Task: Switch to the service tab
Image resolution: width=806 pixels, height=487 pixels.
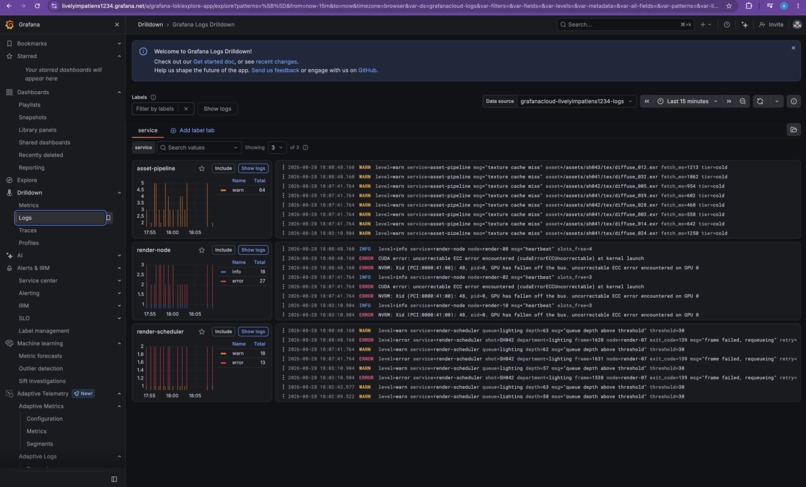Action: pos(148,131)
